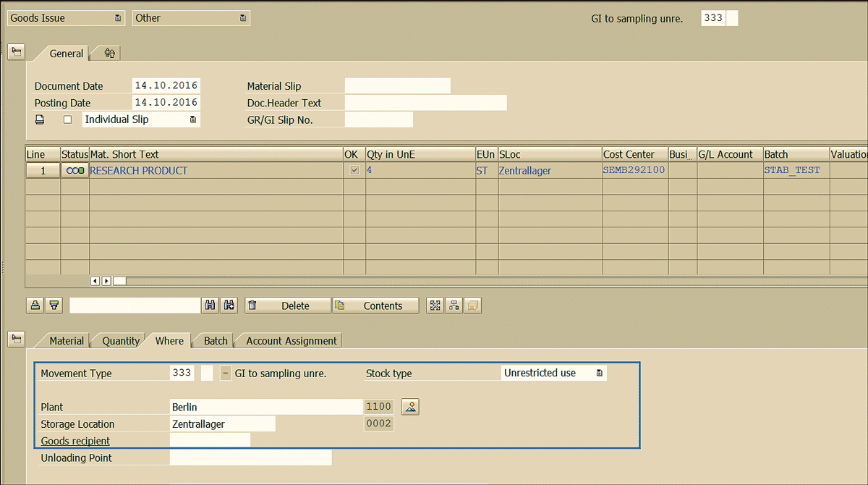Click the quantity cell showing 4
Image resolution: width=868 pixels, height=485 pixels.
point(420,171)
